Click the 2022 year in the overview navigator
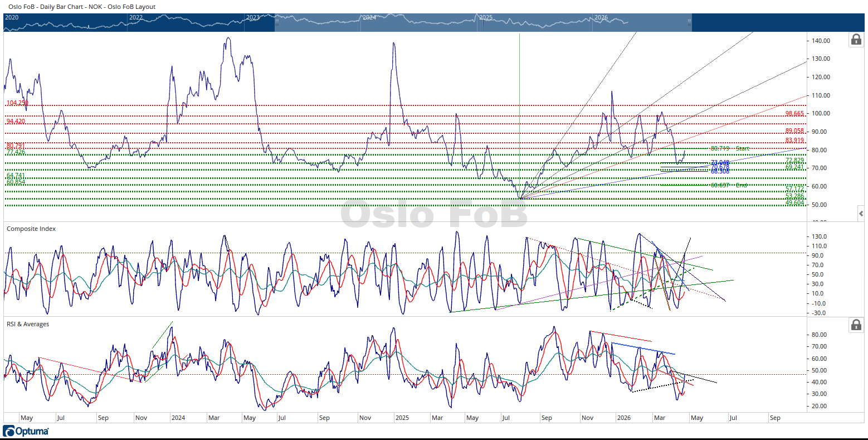868x440 pixels. pyautogui.click(x=135, y=18)
